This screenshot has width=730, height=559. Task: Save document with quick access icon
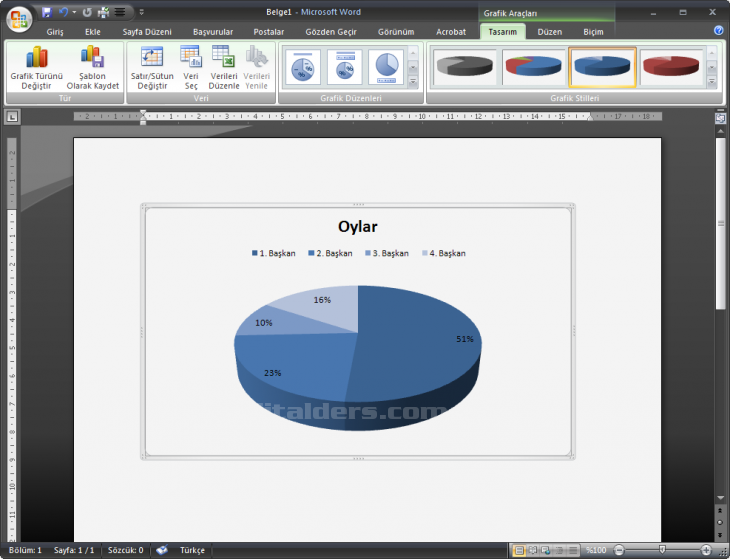[47, 12]
